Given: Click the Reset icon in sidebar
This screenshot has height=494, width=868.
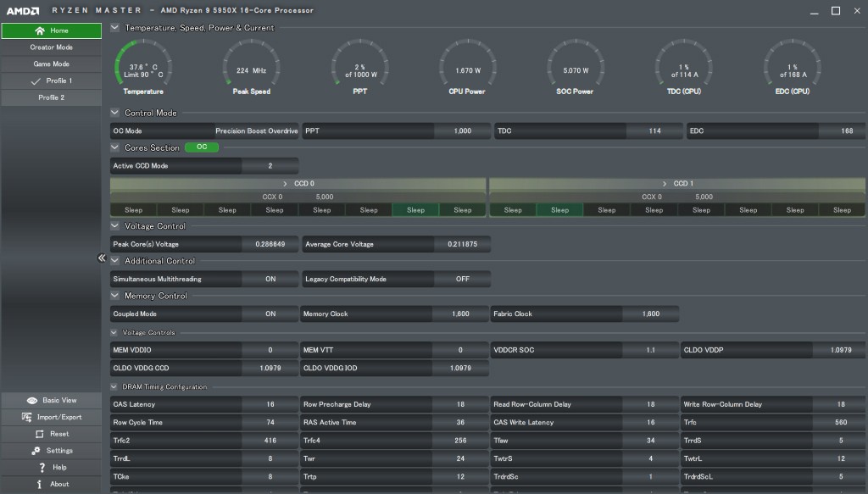Looking at the screenshot, I should [42, 434].
